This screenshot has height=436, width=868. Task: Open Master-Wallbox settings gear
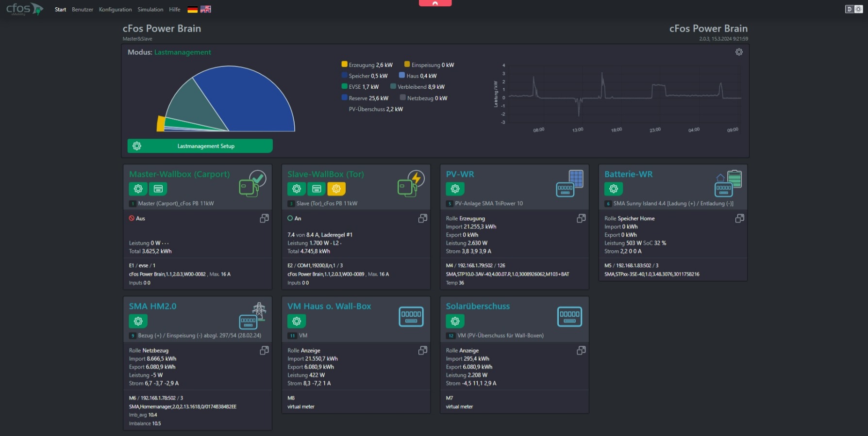pyautogui.click(x=138, y=189)
